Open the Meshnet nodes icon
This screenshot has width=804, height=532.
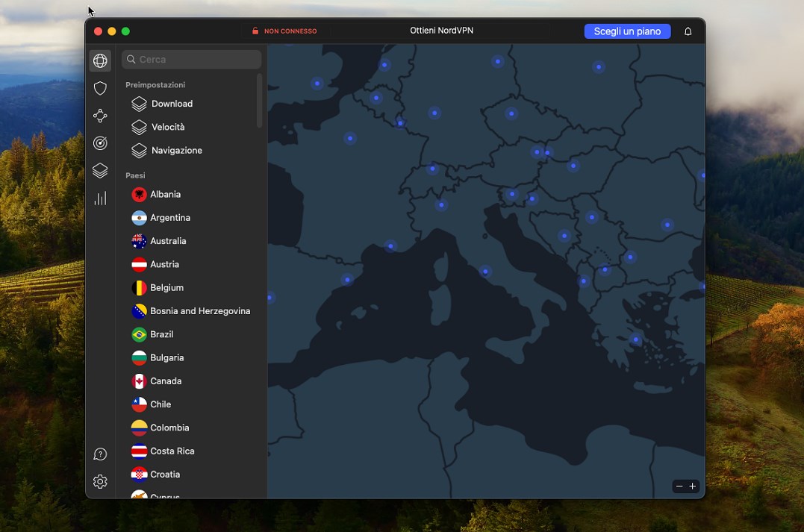coord(100,116)
